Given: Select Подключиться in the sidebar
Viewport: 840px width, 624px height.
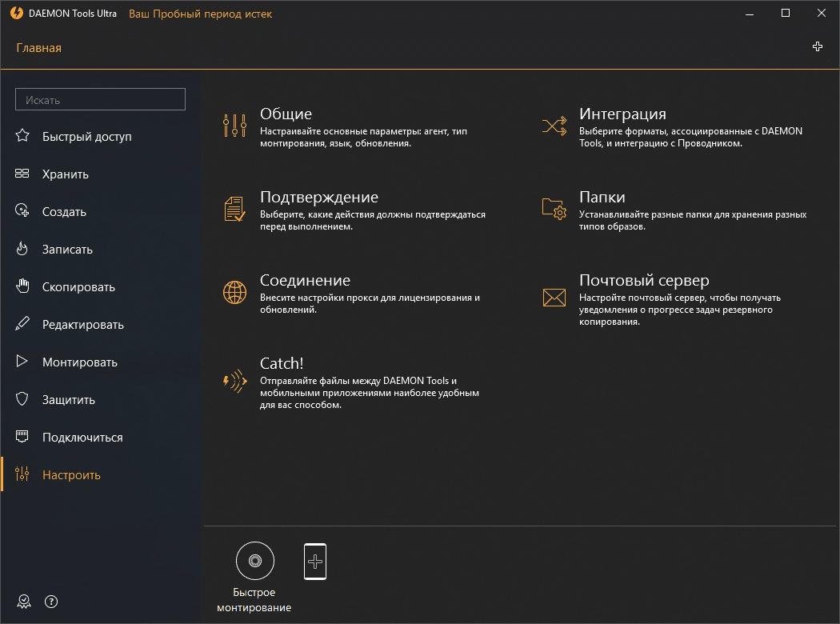Looking at the screenshot, I should click(82, 437).
